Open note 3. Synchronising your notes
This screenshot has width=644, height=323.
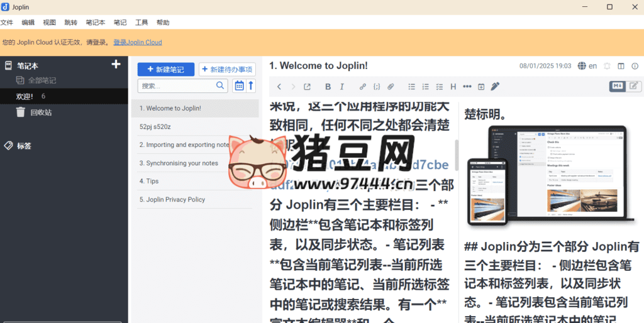point(195,163)
